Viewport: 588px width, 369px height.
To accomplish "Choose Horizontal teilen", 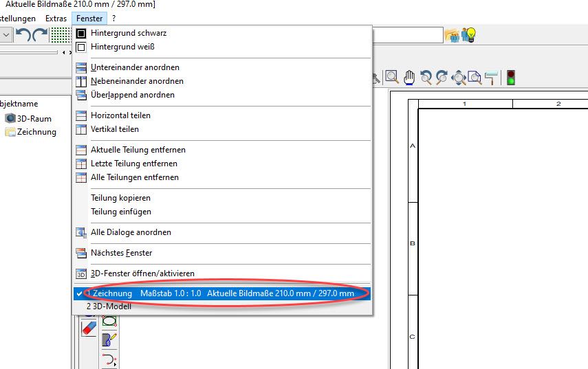I will pyautogui.click(x=222, y=115).
